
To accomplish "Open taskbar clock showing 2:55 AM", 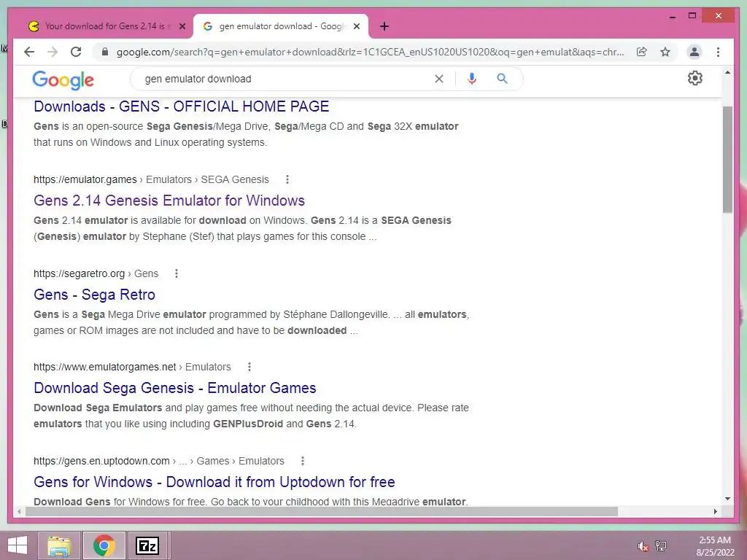I will pos(715,546).
